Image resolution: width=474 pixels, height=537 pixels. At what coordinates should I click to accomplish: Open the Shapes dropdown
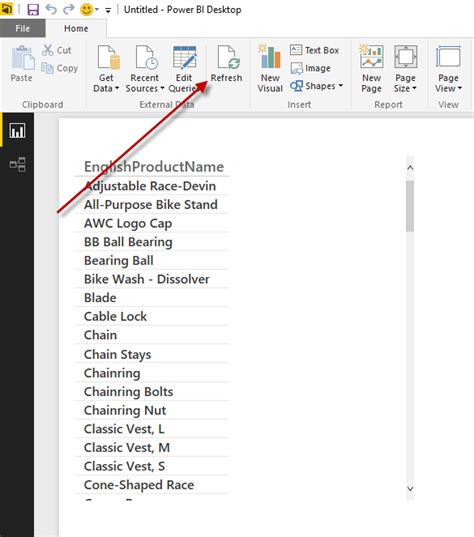click(316, 86)
